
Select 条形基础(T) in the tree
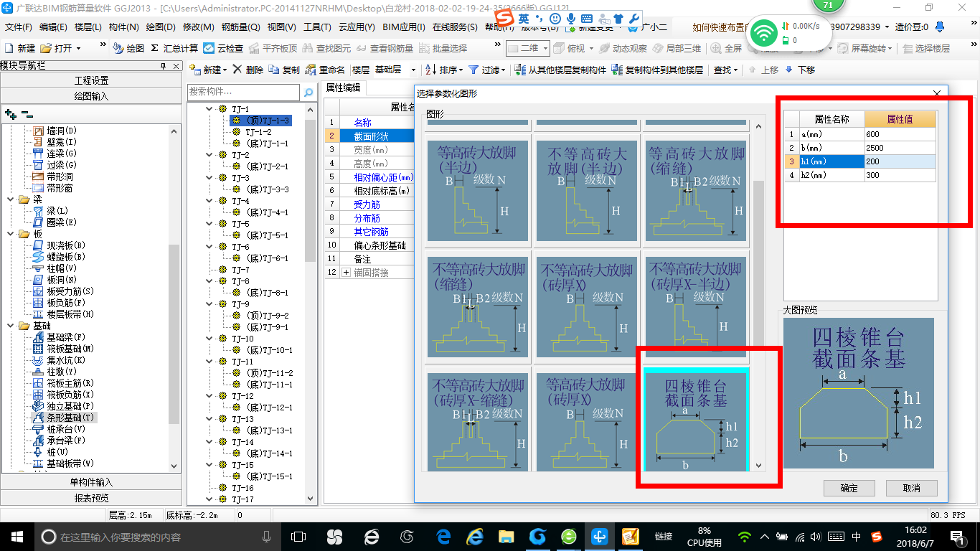tap(64, 418)
